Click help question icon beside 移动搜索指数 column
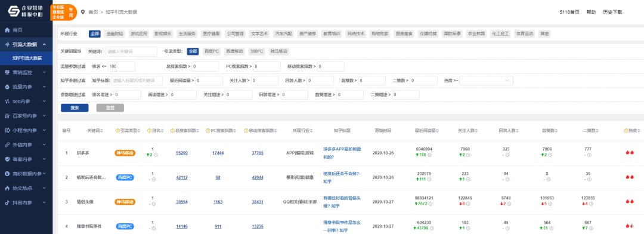644x234 pixels. pyautogui.click(x=246, y=130)
